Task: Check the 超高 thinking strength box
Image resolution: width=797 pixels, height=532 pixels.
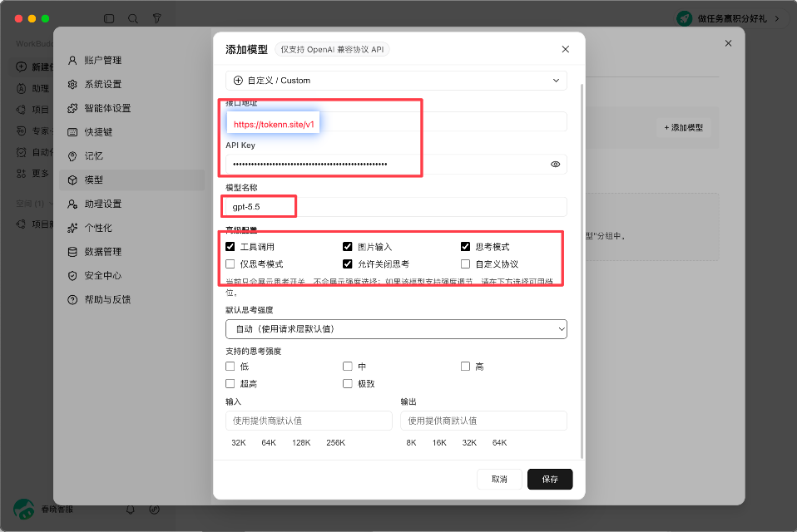Action: click(230, 384)
